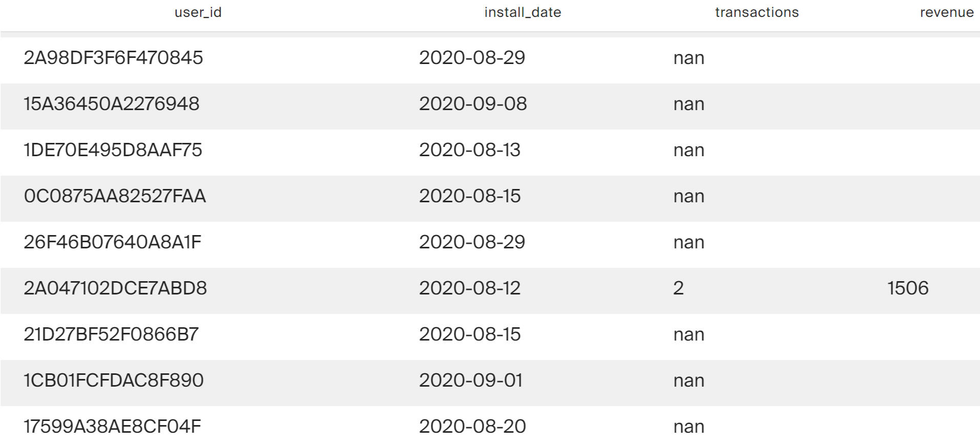Select the 2020-09-01 install date cell

click(470, 380)
